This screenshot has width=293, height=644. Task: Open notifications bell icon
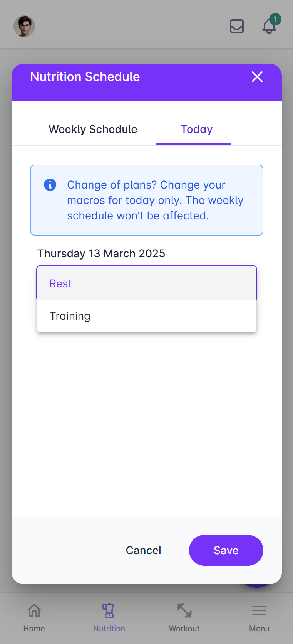coord(269,26)
